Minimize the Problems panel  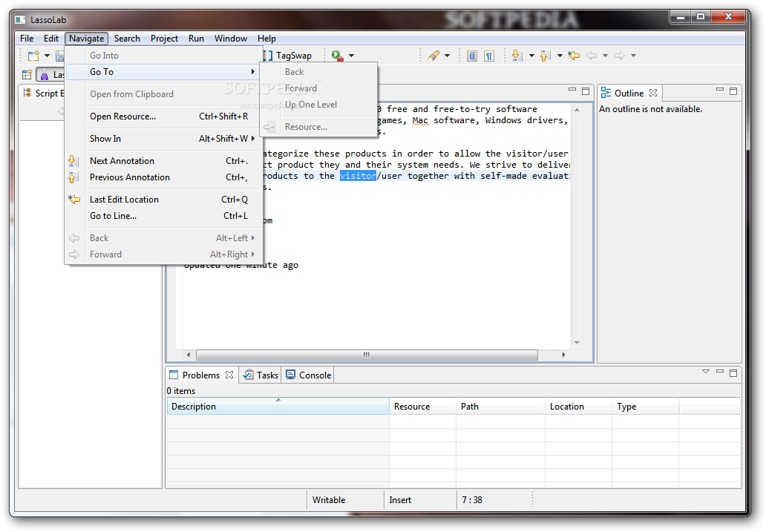719,372
